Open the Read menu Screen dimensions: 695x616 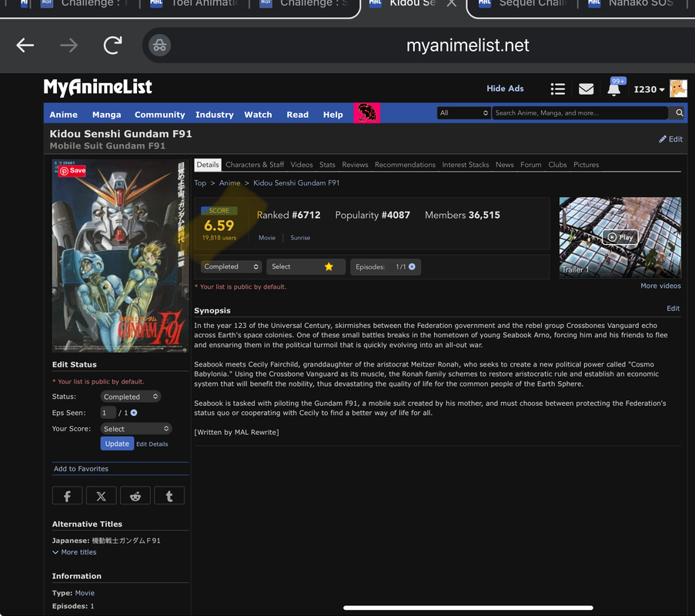tap(297, 115)
